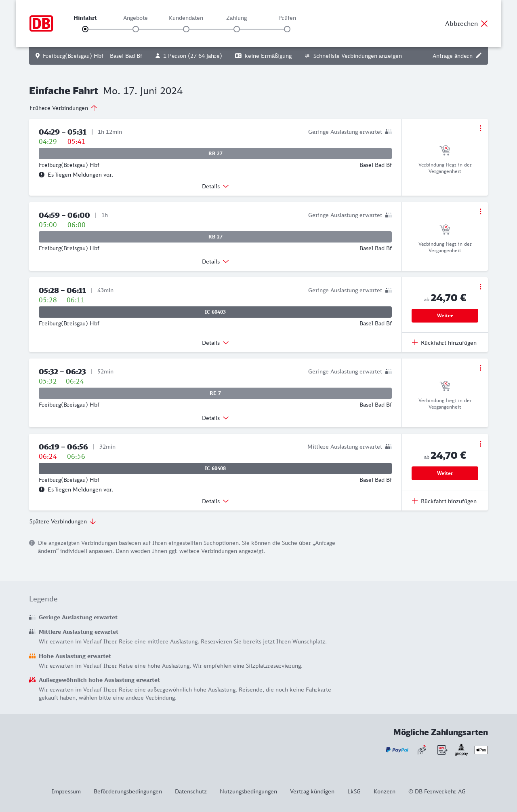Expand Details for IC 60403 connection

215,343
